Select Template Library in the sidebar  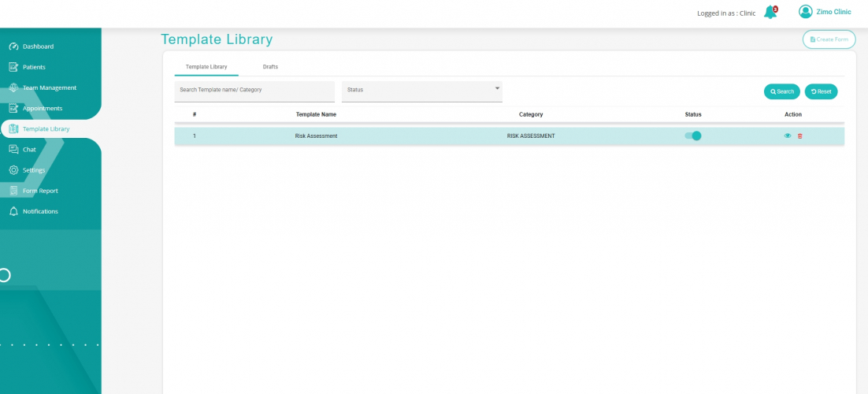pos(46,128)
